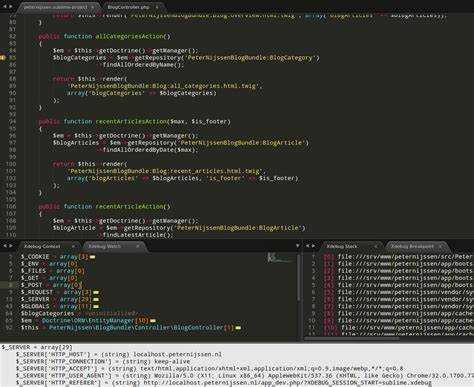The height and width of the screenshot is (387, 474).
Task: Click the findAllOrderedByDate($max) call
Action: click(x=150, y=150)
